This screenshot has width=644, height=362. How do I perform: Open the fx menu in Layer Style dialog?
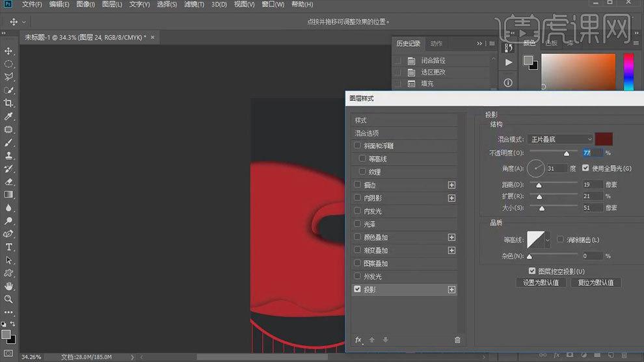point(358,340)
